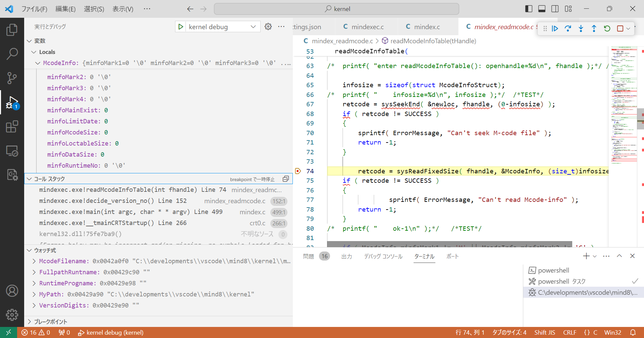Open Remote Explorer view
This screenshot has width=644, height=338.
click(x=12, y=151)
